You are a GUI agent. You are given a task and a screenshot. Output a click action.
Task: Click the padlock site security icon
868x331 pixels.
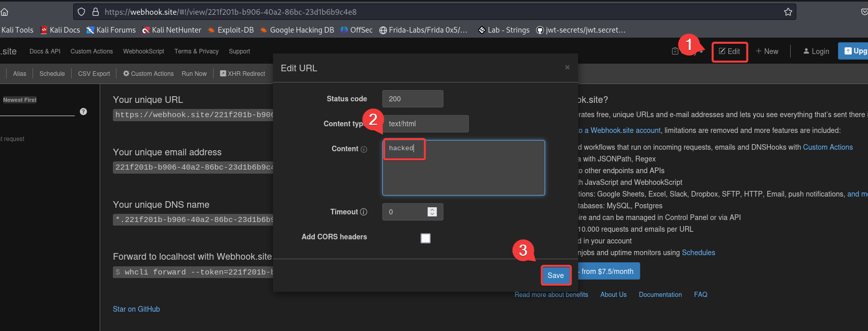point(95,12)
